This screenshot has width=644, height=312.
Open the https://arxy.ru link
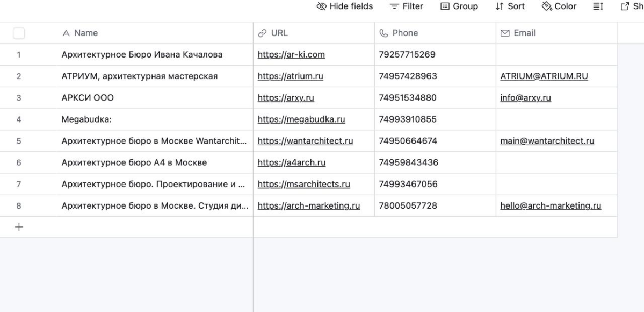tap(286, 97)
